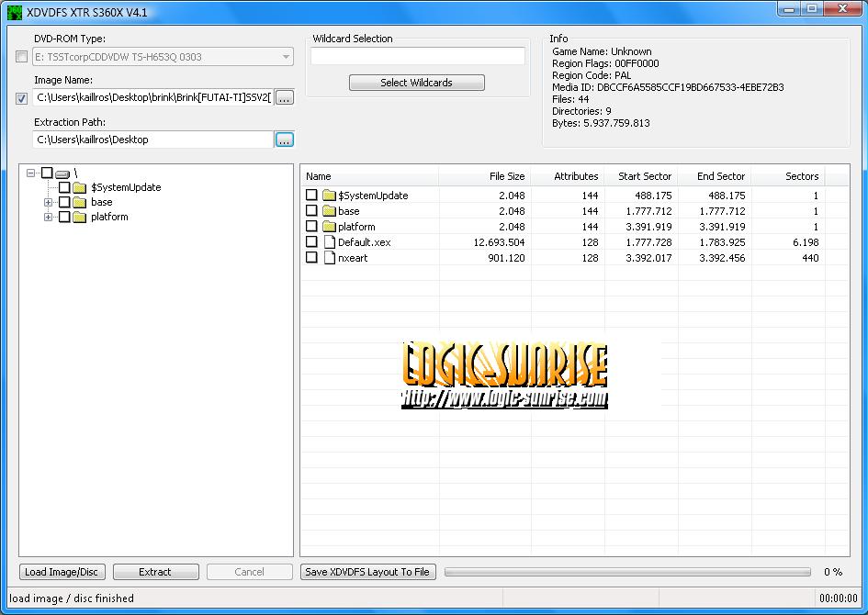Toggle the DVD-ROM Type checkbox
Screen dimensions: 868x615
click(x=22, y=56)
